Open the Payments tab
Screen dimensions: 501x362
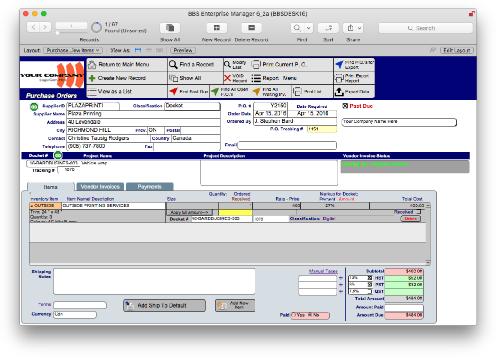(x=149, y=187)
